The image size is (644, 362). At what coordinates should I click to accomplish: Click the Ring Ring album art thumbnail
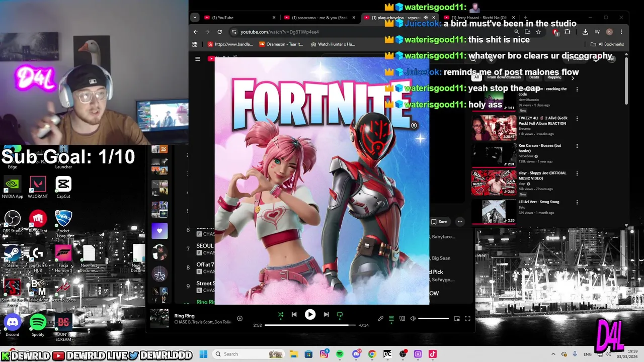(x=159, y=318)
